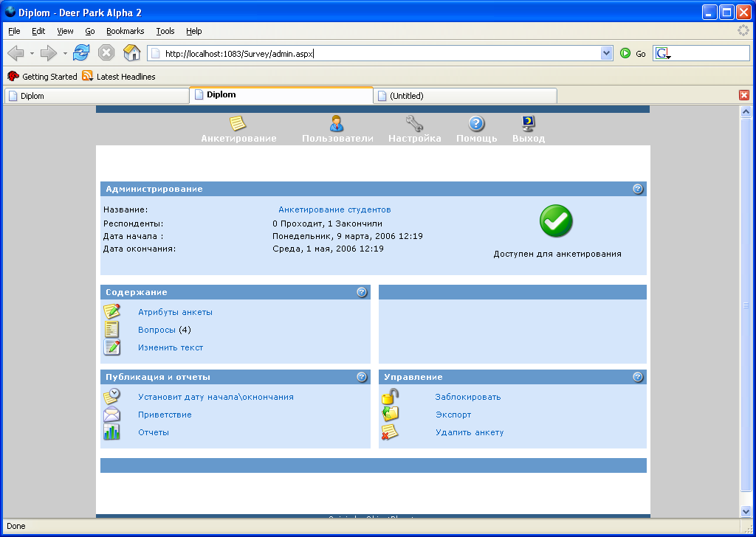Click the vertical scrollbar thumb
The image size is (756, 537).
pos(746,305)
